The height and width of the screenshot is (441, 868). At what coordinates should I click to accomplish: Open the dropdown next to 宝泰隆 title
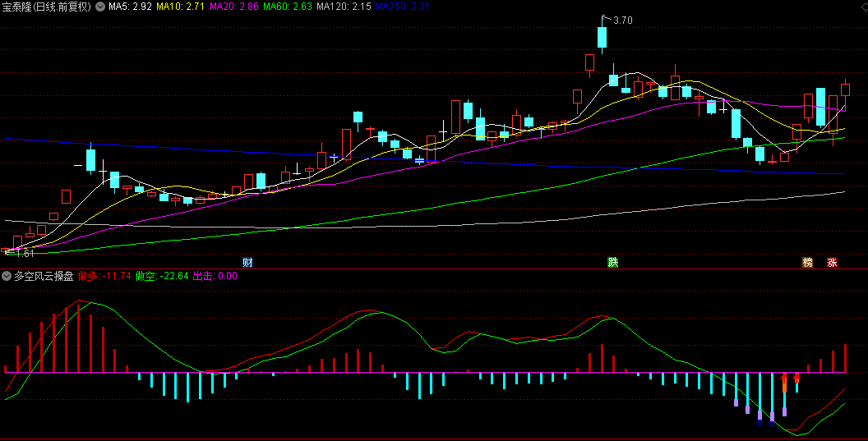click(100, 7)
